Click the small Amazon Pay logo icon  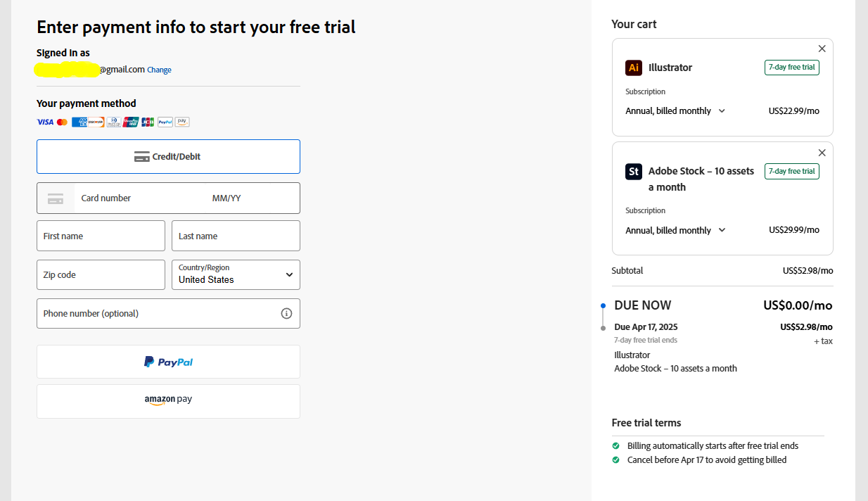point(182,122)
